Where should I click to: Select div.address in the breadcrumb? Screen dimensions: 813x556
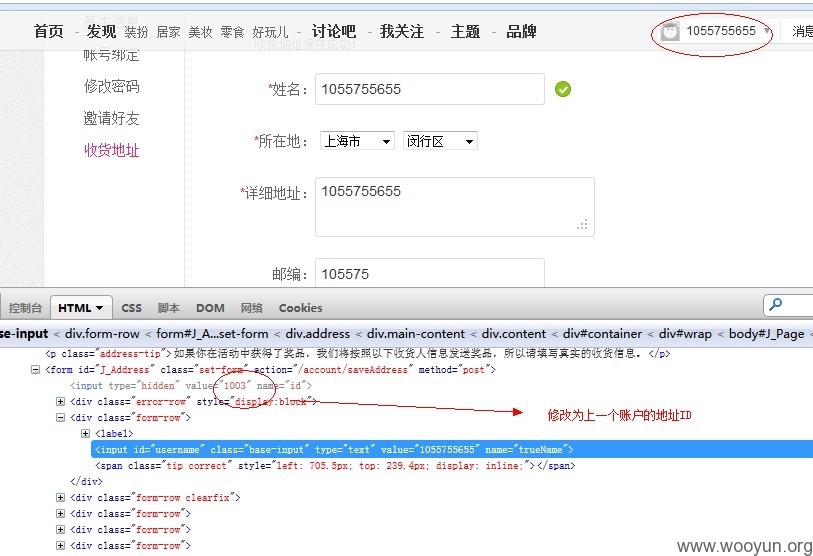point(318,334)
